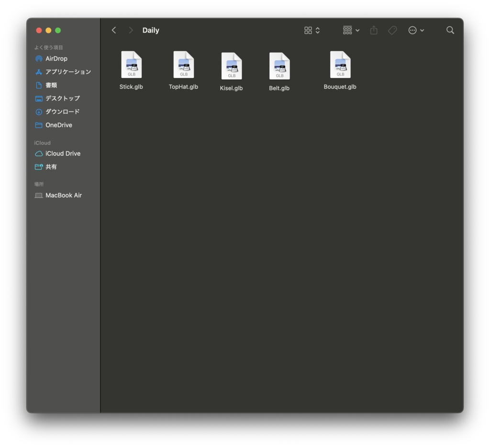Image resolution: width=490 pixels, height=448 pixels.
Task: Click the tag toolbar icon
Action: 392,30
